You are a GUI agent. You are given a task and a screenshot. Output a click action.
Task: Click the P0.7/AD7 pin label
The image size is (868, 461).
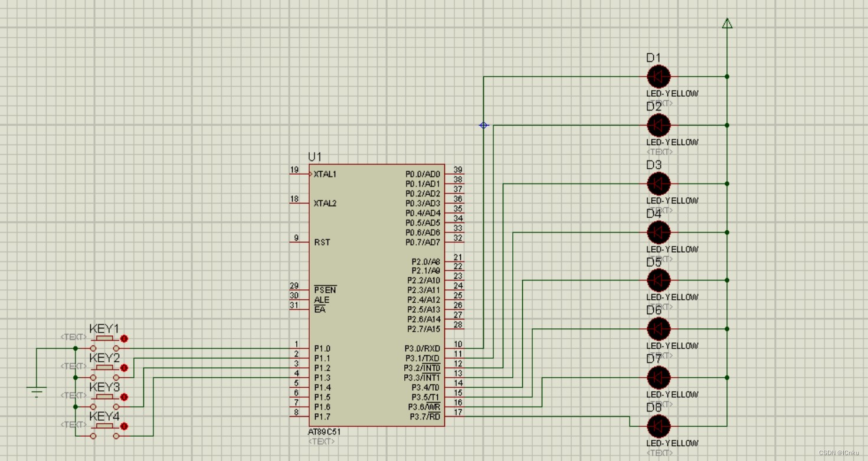coord(422,242)
